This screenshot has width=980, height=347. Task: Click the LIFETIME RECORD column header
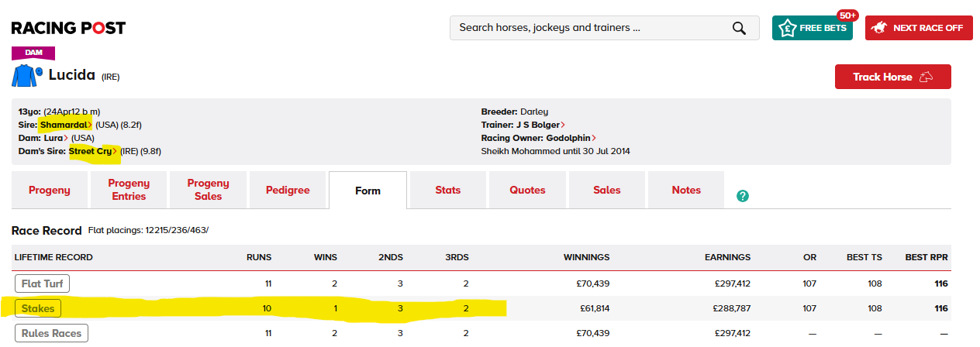[53, 257]
